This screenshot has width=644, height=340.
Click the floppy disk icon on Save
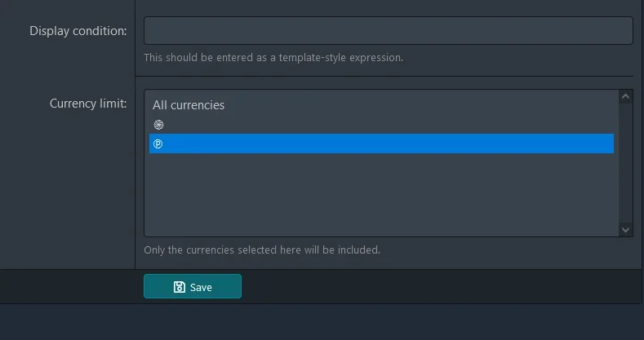coord(179,287)
